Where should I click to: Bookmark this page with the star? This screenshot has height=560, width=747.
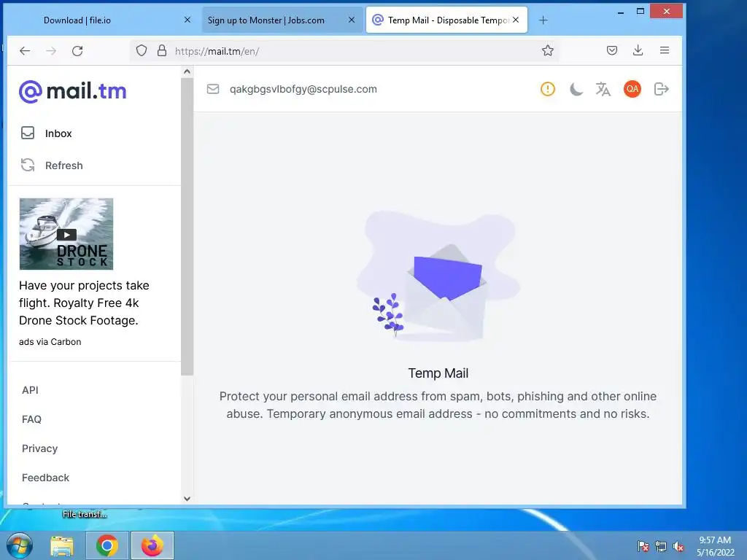coord(548,50)
